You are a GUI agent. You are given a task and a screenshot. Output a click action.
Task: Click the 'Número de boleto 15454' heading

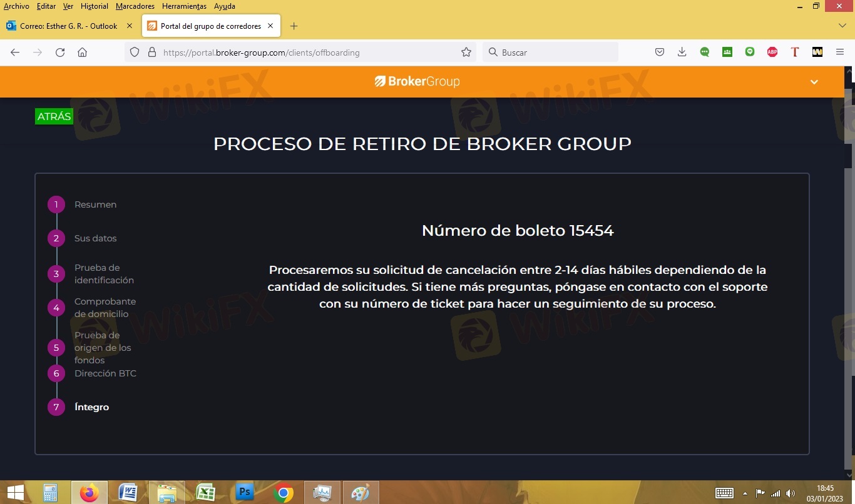[x=518, y=230]
